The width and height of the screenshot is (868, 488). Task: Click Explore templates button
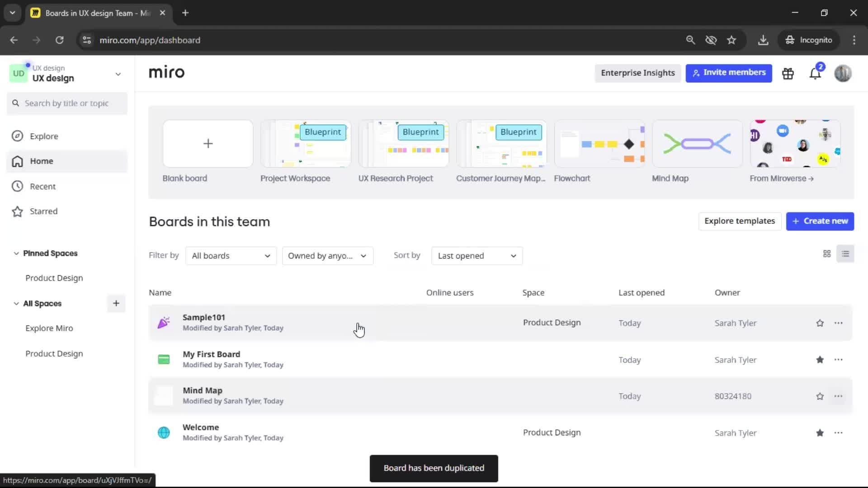[x=740, y=221]
